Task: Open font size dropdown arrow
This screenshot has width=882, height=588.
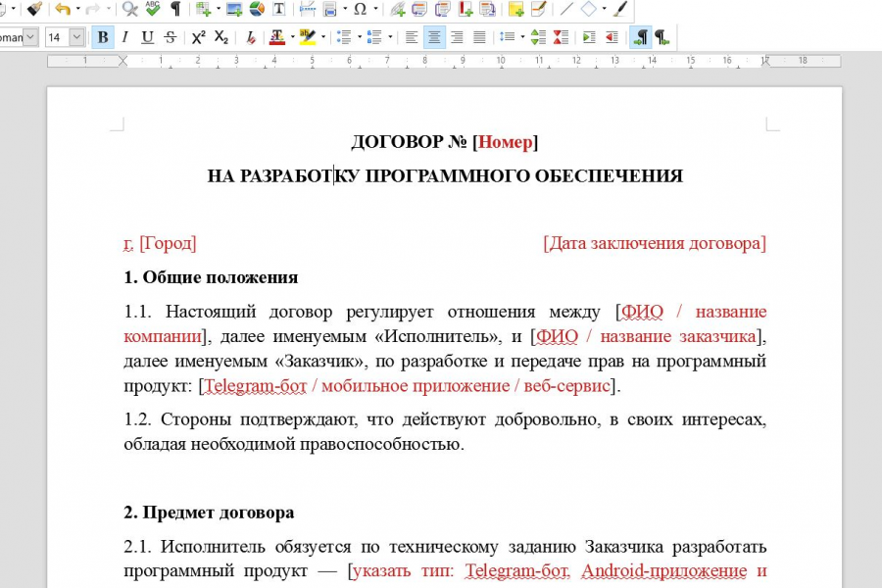Action: click(x=77, y=37)
